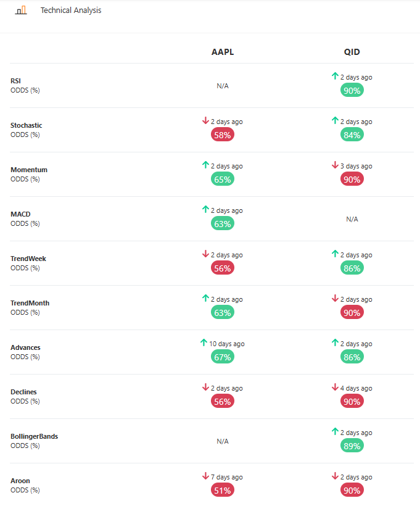This screenshot has height=506, width=420.
Task: Click green up arrow for AAPL Momentum
Action: 205,165
